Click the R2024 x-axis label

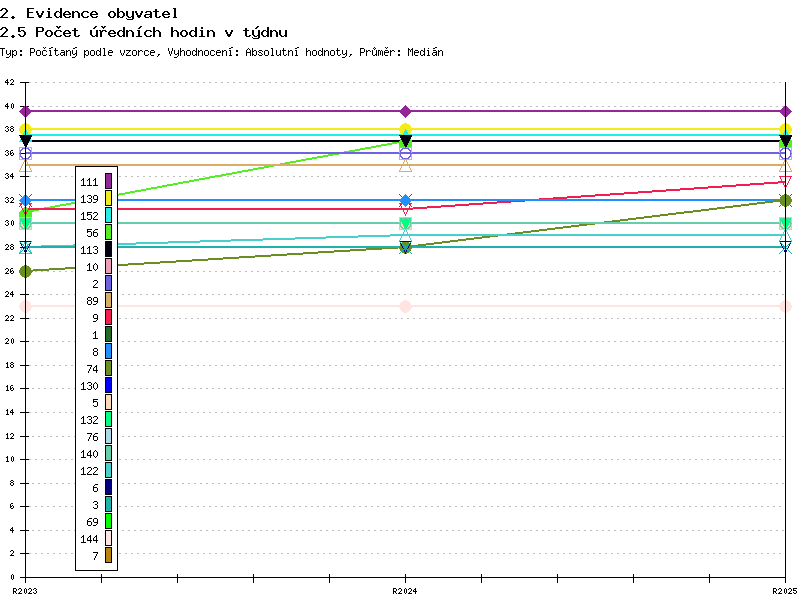pos(405,591)
